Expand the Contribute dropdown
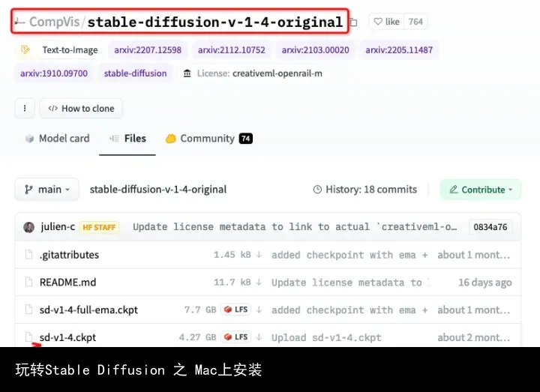 point(481,190)
